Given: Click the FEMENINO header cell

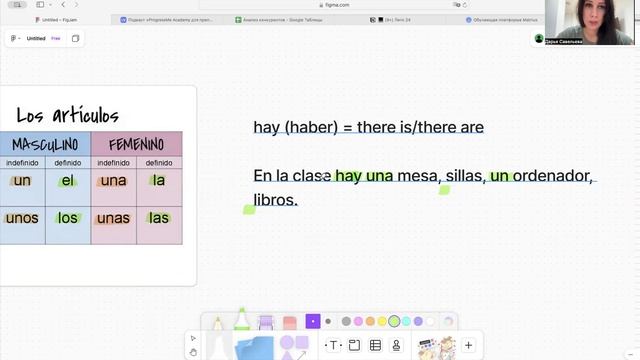Looking at the screenshot, I should (x=136, y=144).
